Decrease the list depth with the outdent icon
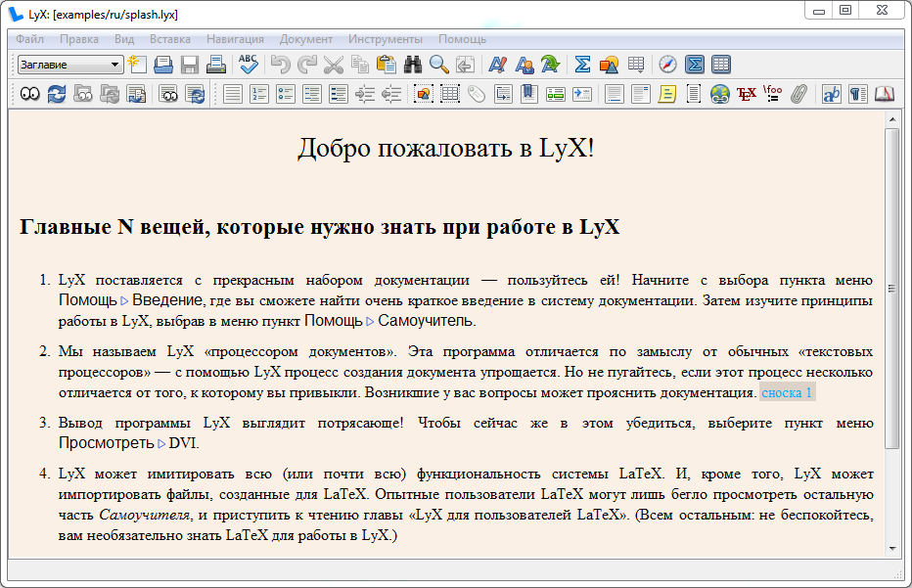The width and height of the screenshot is (912, 588). [391, 94]
